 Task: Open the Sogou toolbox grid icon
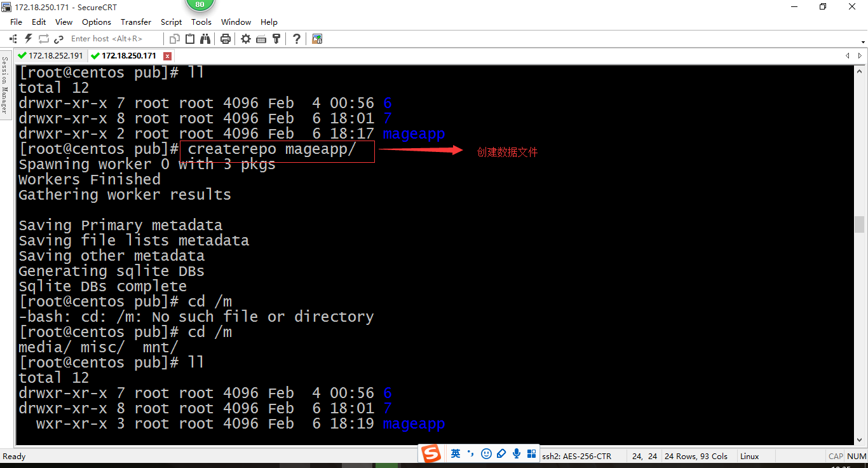point(531,453)
